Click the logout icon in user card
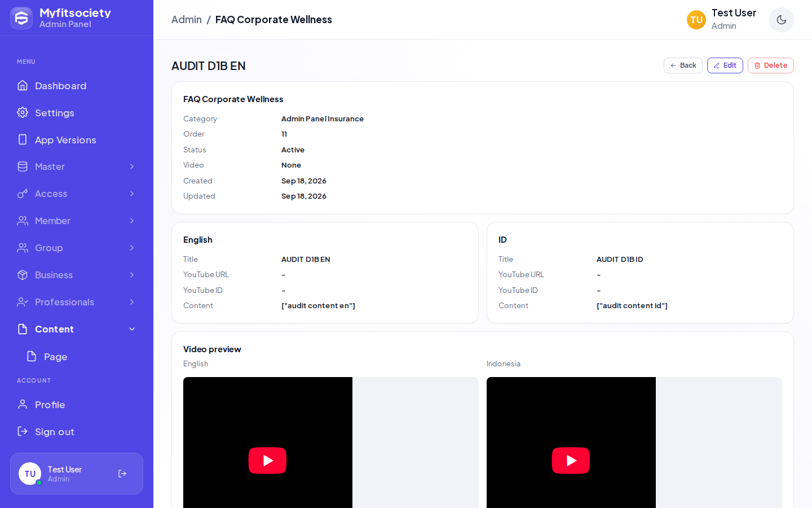 point(122,474)
